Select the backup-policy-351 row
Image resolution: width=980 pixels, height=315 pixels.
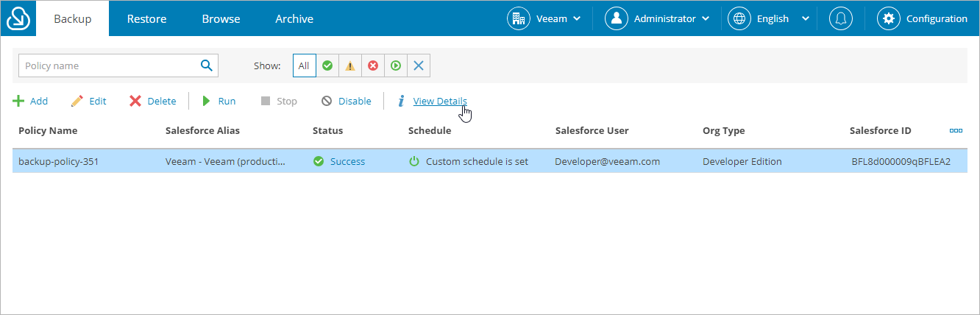490,161
